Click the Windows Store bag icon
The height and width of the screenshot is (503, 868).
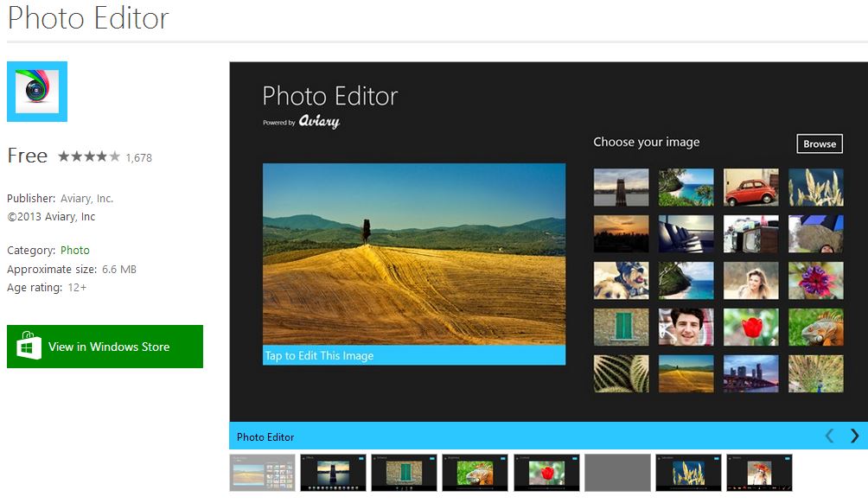point(29,347)
